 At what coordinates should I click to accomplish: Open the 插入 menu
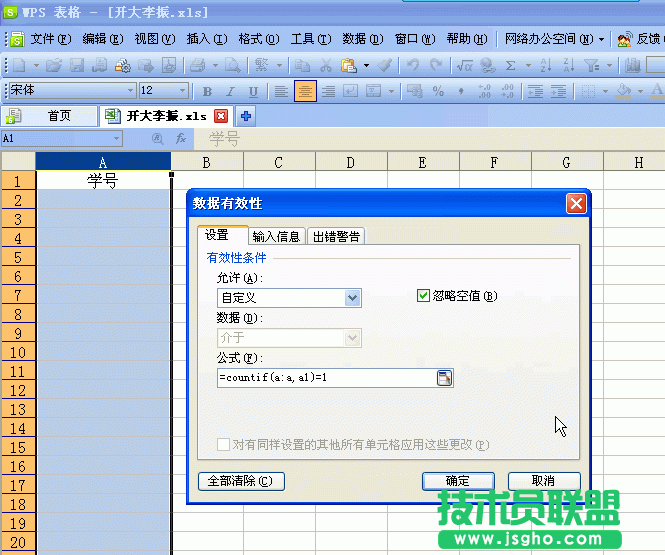(207, 39)
